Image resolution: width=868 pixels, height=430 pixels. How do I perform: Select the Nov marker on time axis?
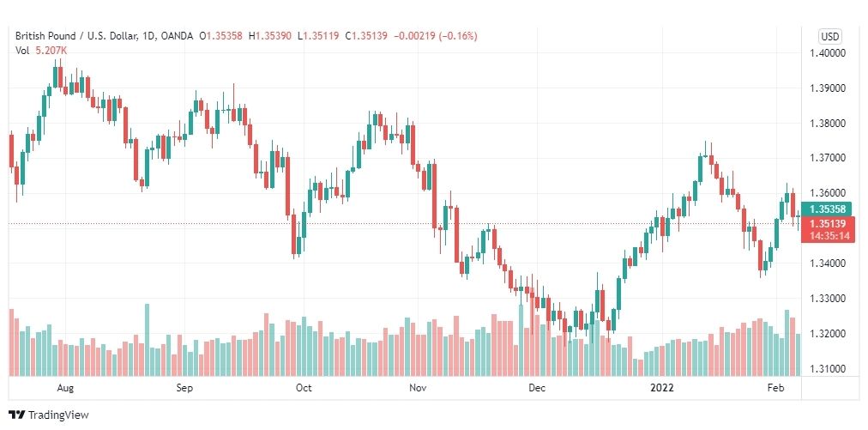tap(418, 388)
